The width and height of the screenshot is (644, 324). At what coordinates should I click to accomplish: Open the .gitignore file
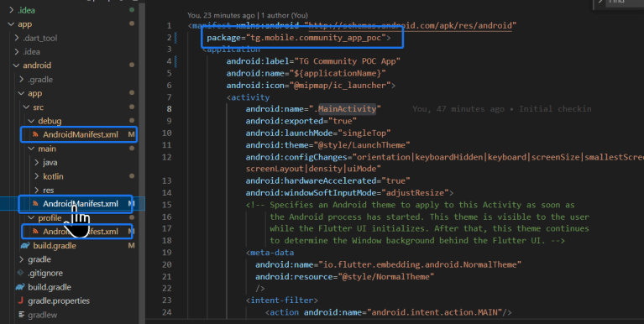click(x=45, y=273)
